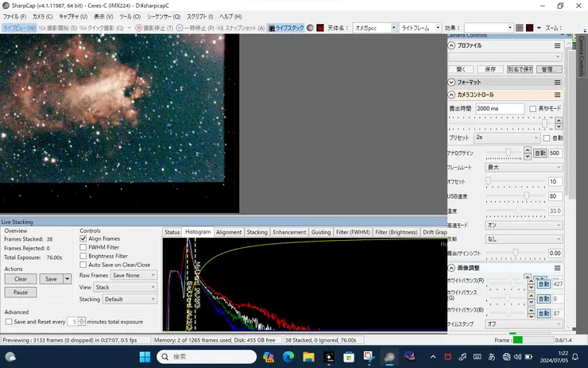
Task: Open the Raw Frames Save None dropdown
Action: (133, 275)
